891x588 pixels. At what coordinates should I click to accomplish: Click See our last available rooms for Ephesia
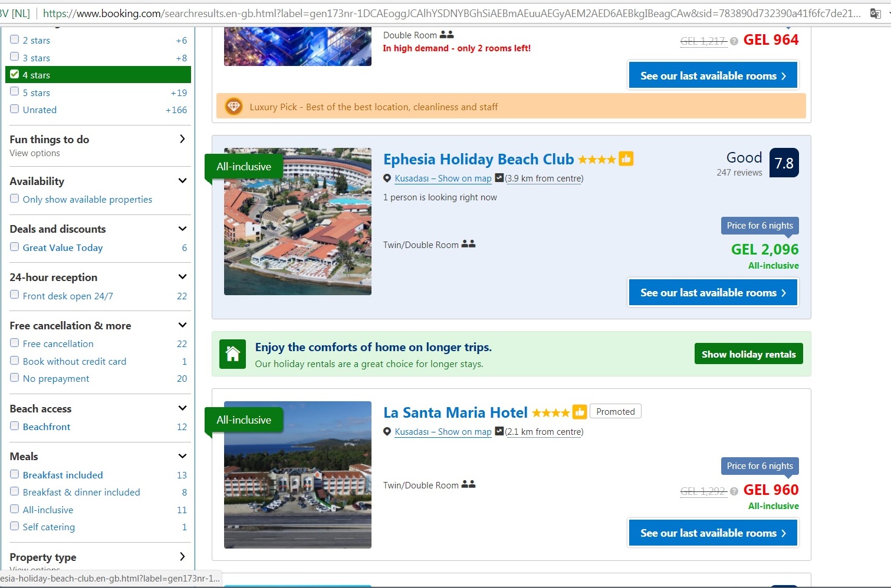point(713,293)
